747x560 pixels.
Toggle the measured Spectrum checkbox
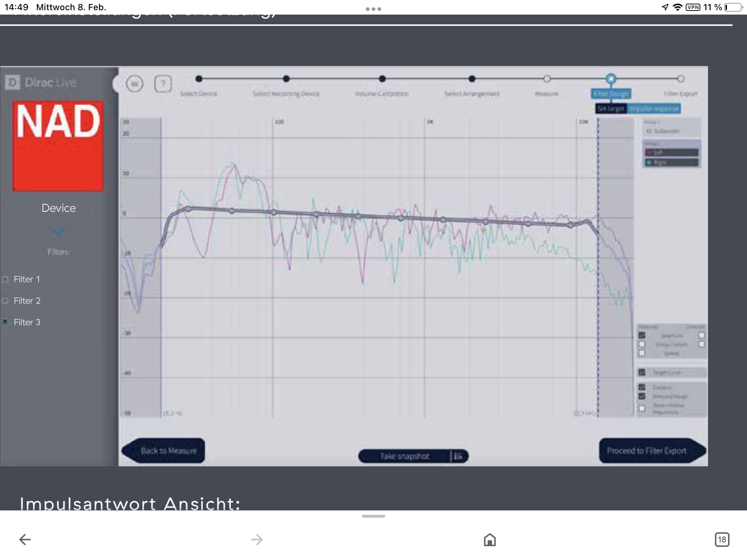pos(642,335)
